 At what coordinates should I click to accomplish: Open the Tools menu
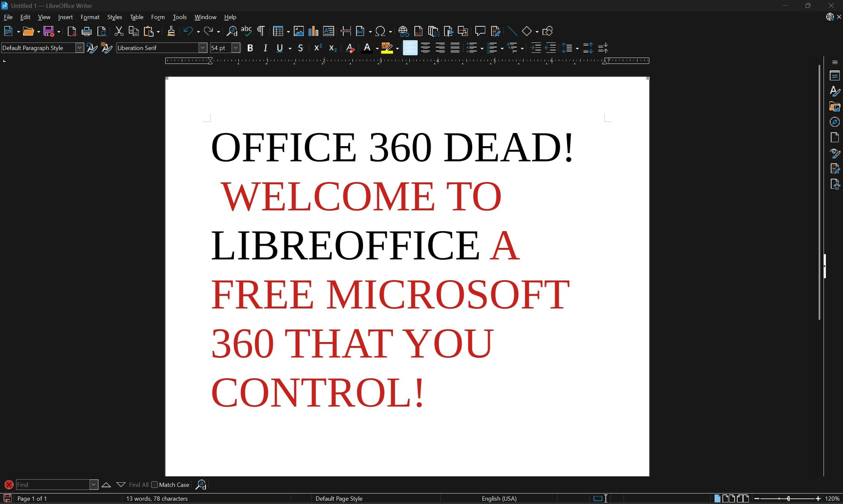coord(179,17)
